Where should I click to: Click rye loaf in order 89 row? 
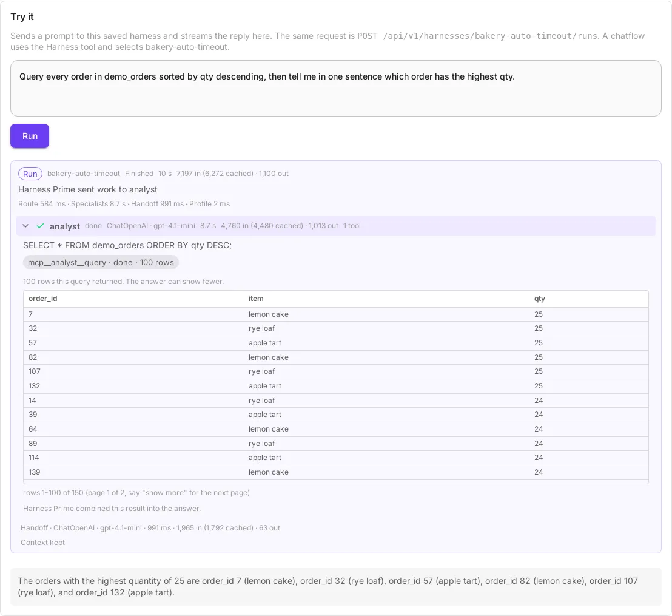click(261, 444)
